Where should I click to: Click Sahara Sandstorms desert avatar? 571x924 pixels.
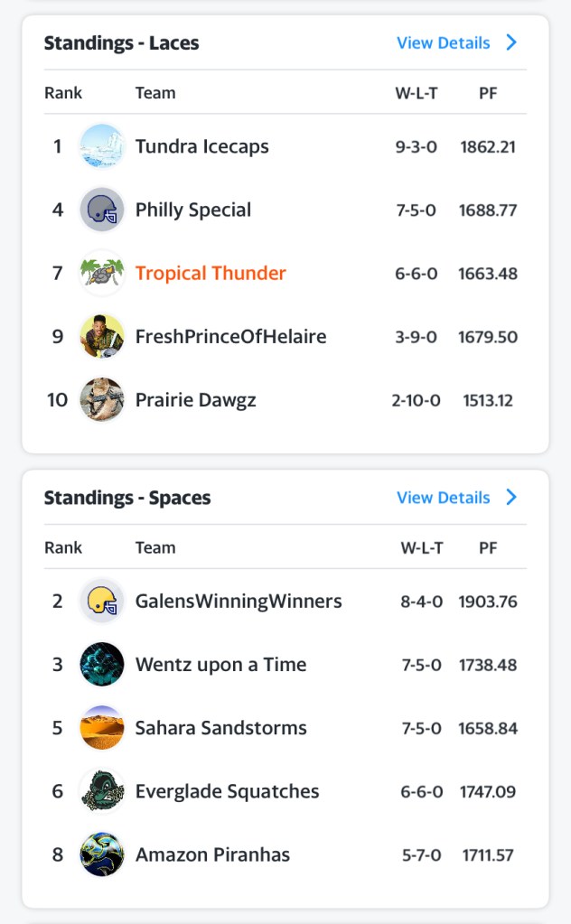101,728
